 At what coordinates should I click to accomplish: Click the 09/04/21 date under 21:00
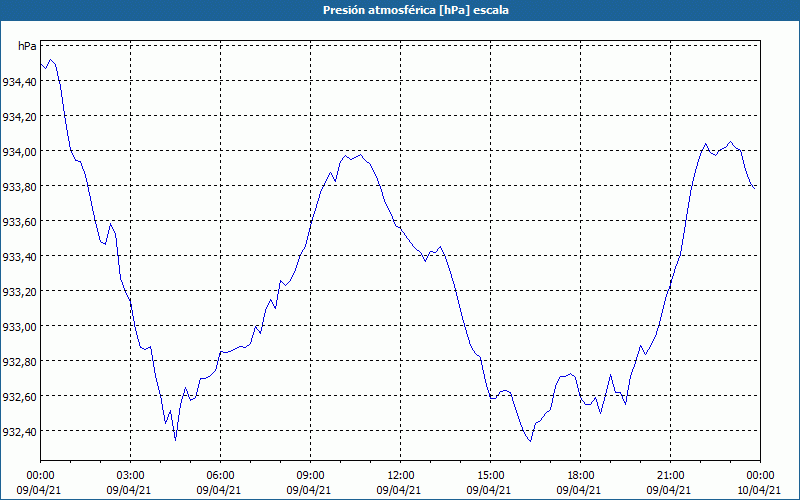coord(669,490)
